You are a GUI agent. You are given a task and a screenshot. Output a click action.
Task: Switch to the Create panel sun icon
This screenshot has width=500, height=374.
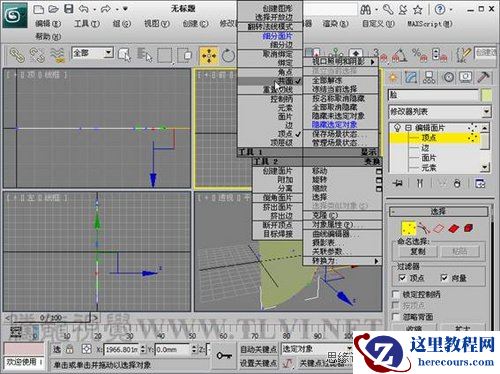[x=393, y=78]
